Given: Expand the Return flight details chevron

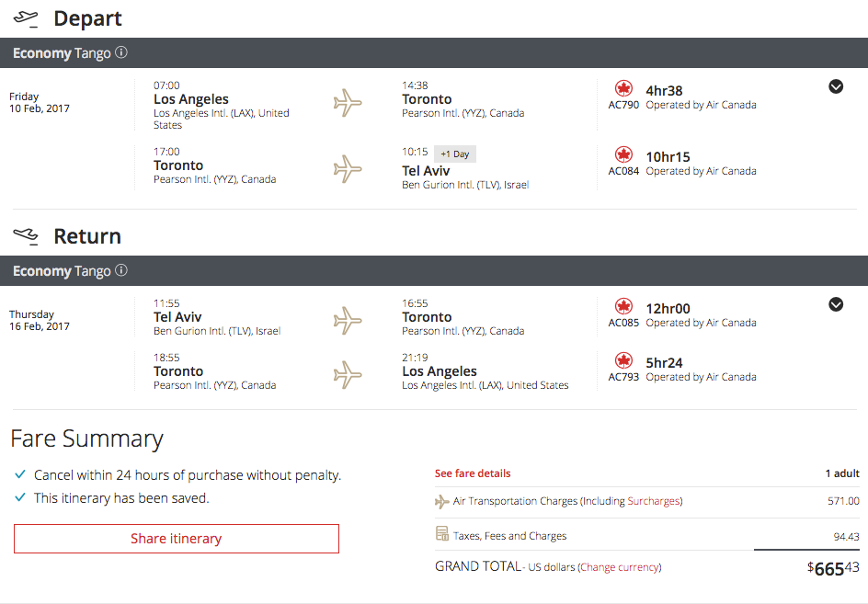Looking at the screenshot, I should tap(836, 304).
